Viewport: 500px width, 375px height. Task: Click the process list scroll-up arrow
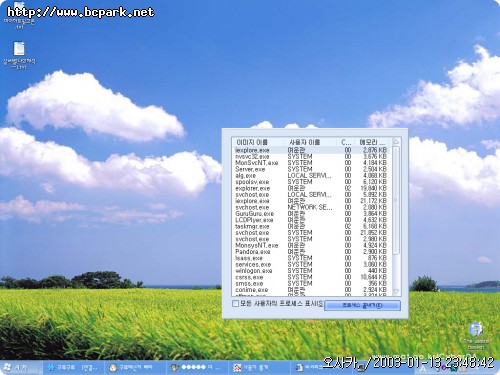396,142
